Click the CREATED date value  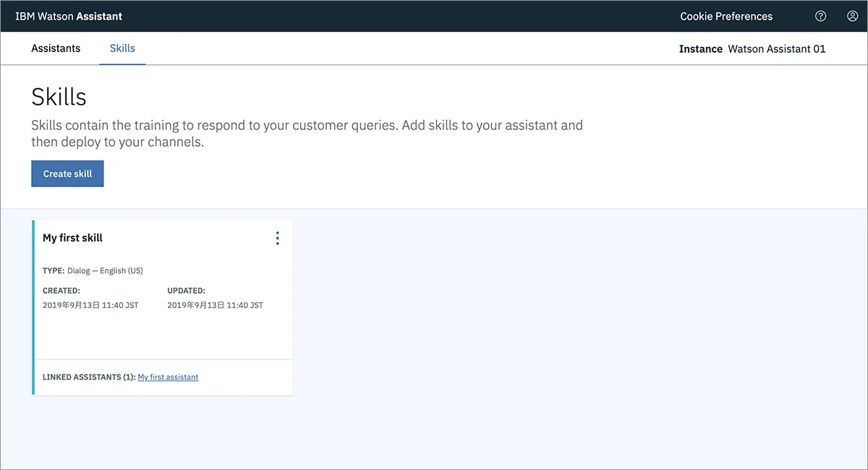(90, 305)
